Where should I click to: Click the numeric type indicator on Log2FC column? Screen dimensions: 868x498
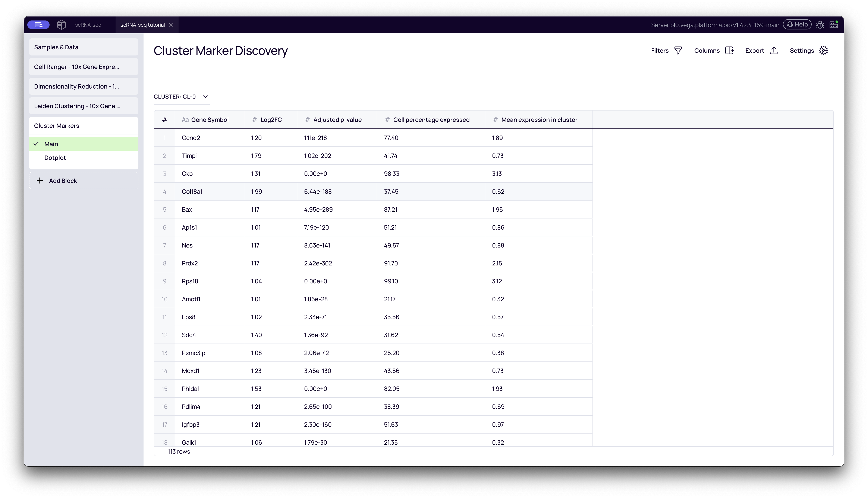254,119
